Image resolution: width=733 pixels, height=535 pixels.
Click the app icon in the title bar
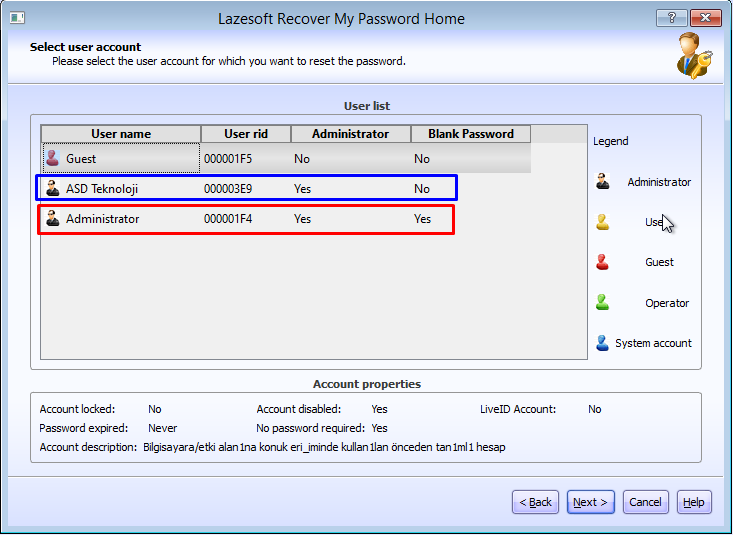17,18
